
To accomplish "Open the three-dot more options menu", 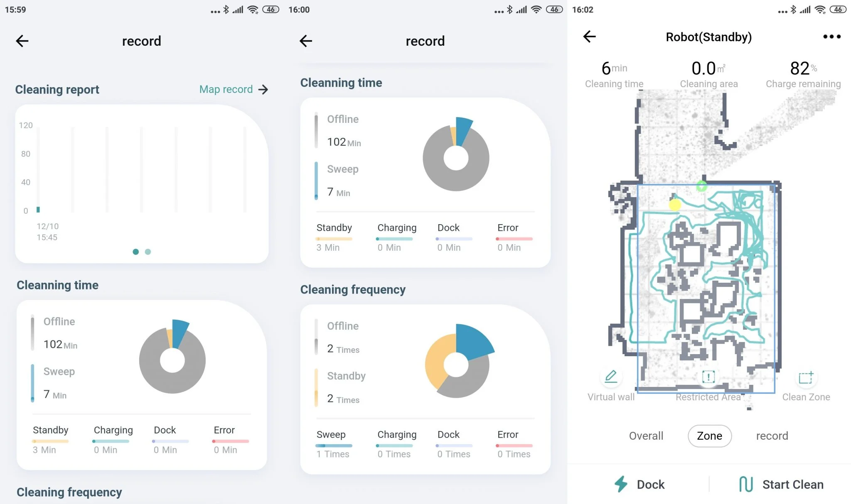I will click(x=831, y=37).
